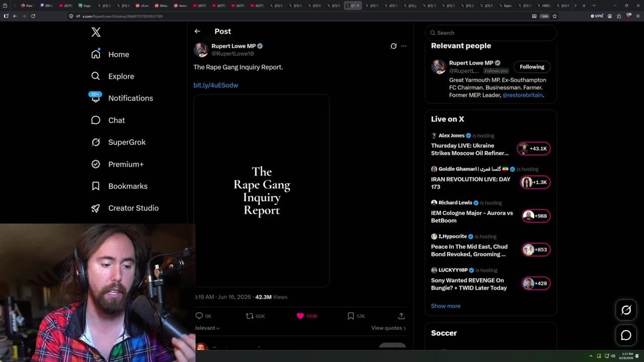Image resolution: width=644 pixels, height=362 pixels.
Task: Switch to the r/Live Reddit tab
Action: pyautogui.click(x=142, y=6)
